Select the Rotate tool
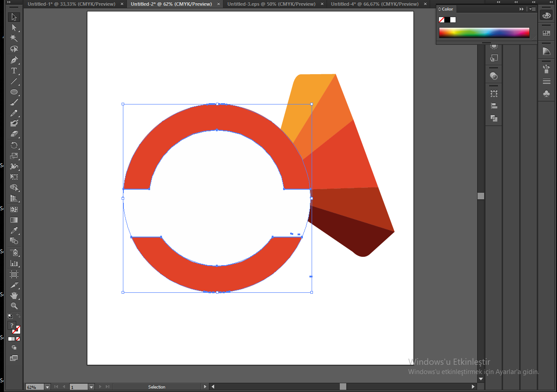The image size is (557, 392). tap(14, 145)
